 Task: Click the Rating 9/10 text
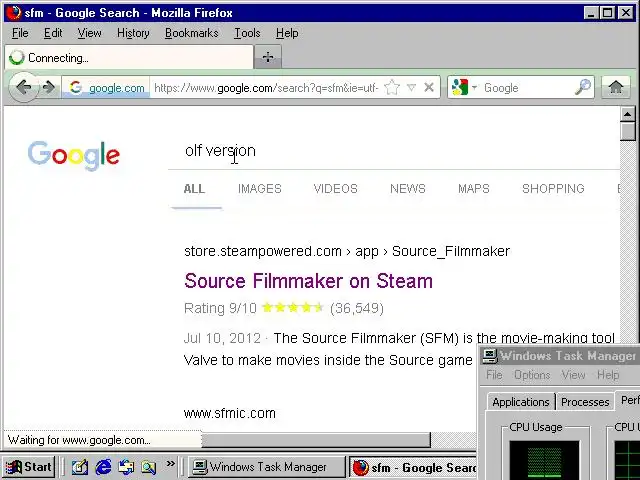220,308
